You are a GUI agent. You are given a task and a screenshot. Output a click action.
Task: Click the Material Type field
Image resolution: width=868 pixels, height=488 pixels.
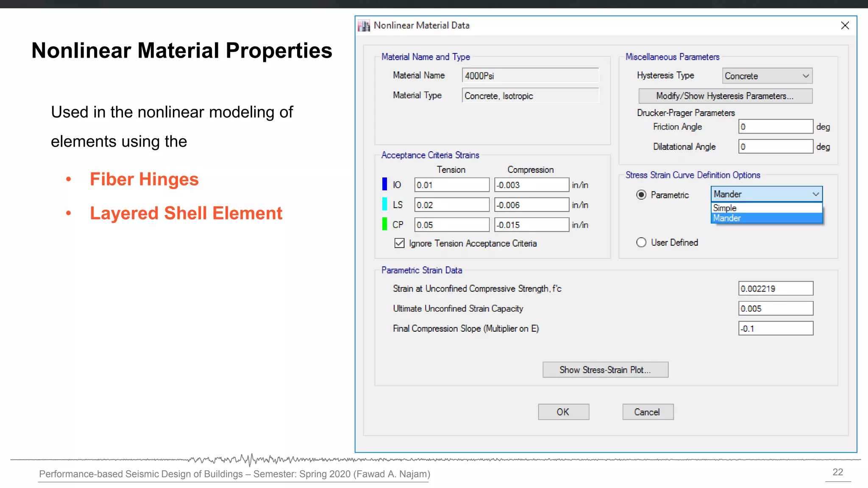click(x=530, y=96)
